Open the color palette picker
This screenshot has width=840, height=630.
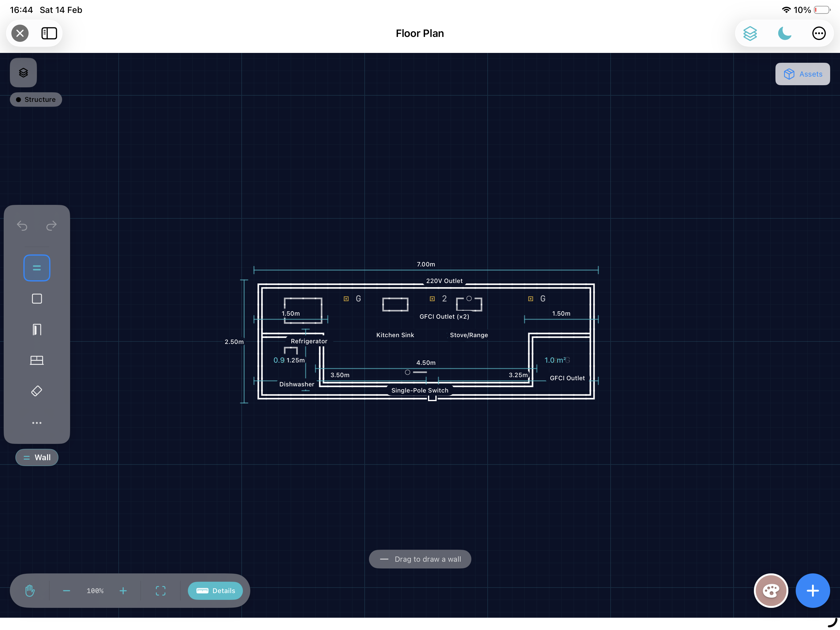click(x=771, y=591)
